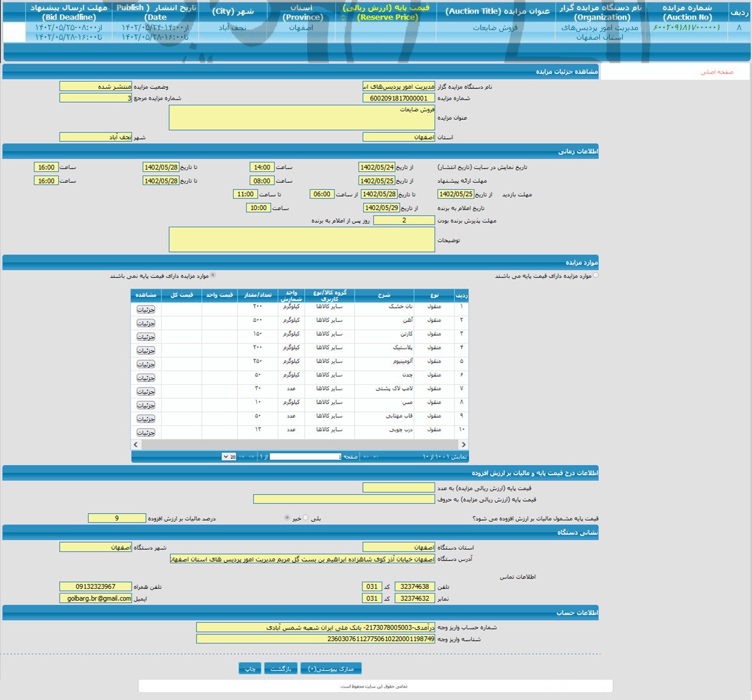Click the page number input field

tap(305, 457)
